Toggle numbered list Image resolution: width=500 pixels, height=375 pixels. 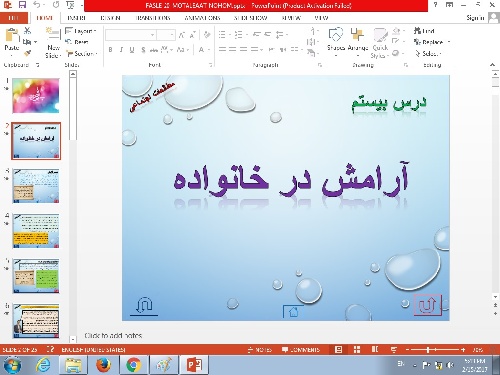(238, 34)
